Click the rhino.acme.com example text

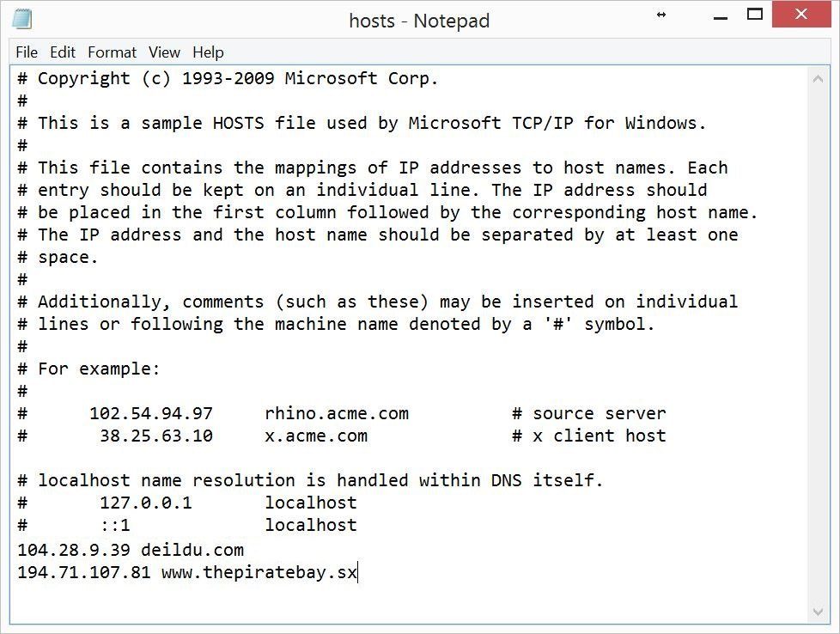(x=337, y=413)
